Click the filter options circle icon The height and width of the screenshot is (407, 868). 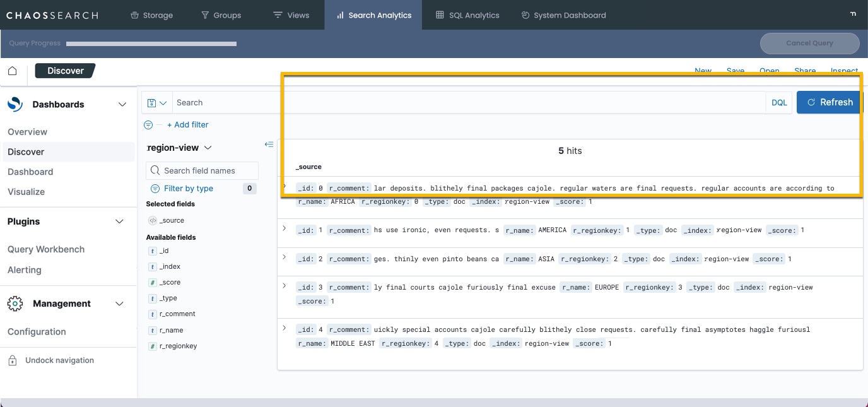148,125
